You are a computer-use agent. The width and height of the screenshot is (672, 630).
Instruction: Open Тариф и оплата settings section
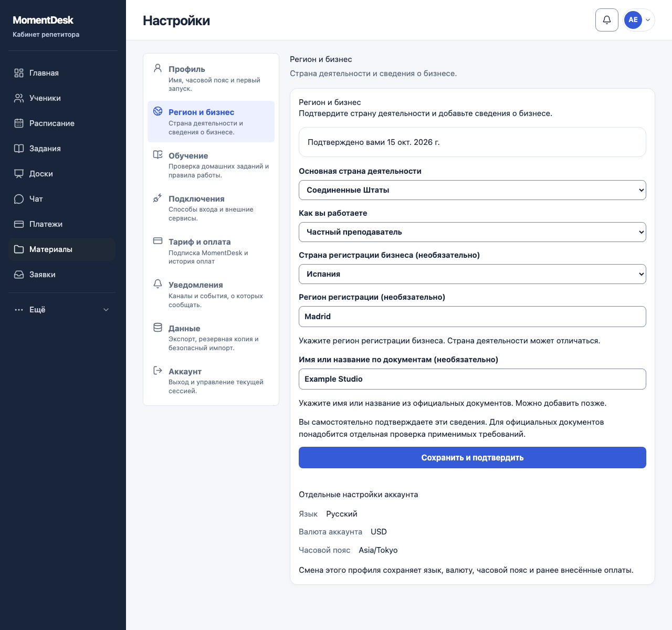coord(211,251)
